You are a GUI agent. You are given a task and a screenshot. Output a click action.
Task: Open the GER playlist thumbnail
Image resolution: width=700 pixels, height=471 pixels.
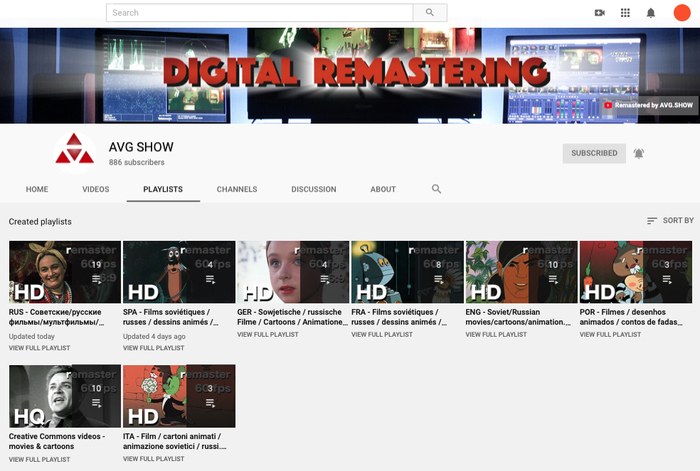[x=293, y=272]
